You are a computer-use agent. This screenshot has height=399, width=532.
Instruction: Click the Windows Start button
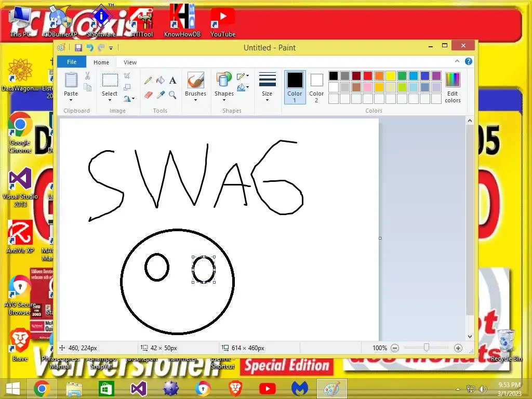tap(12, 389)
